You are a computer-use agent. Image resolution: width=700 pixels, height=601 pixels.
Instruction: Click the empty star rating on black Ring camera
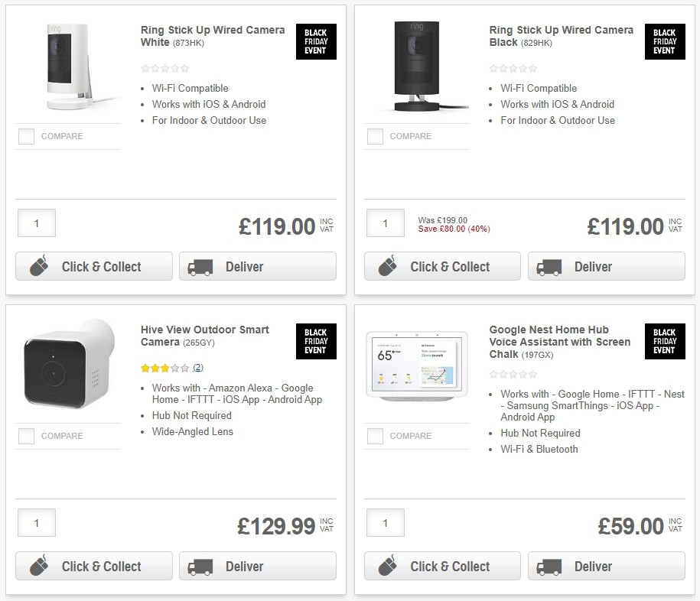[x=513, y=68]
